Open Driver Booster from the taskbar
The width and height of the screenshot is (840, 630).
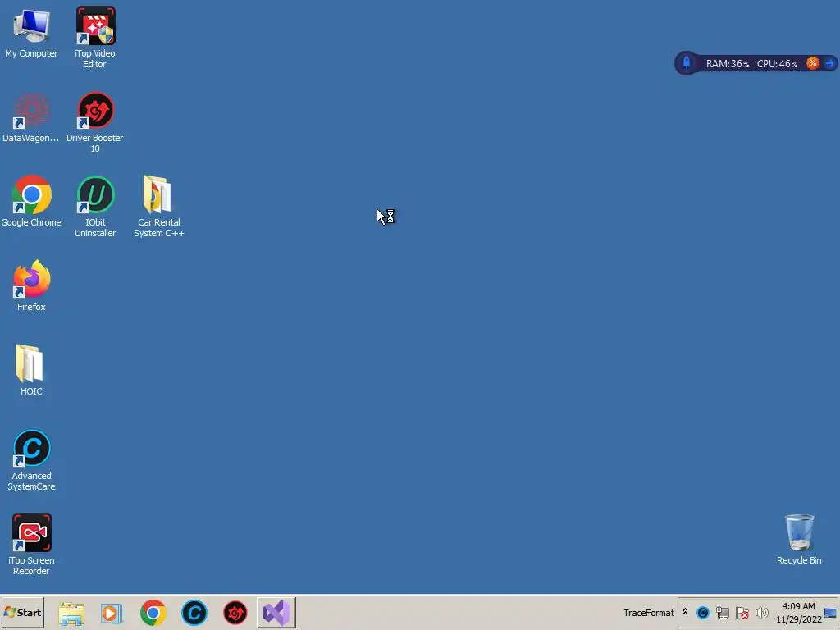click(x=235, y=613)
